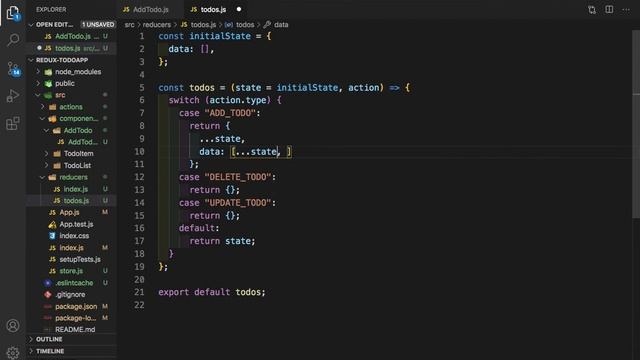Select todos.js in Open Editors list
This screenshot has width=640, height=360.
(72, 48)
